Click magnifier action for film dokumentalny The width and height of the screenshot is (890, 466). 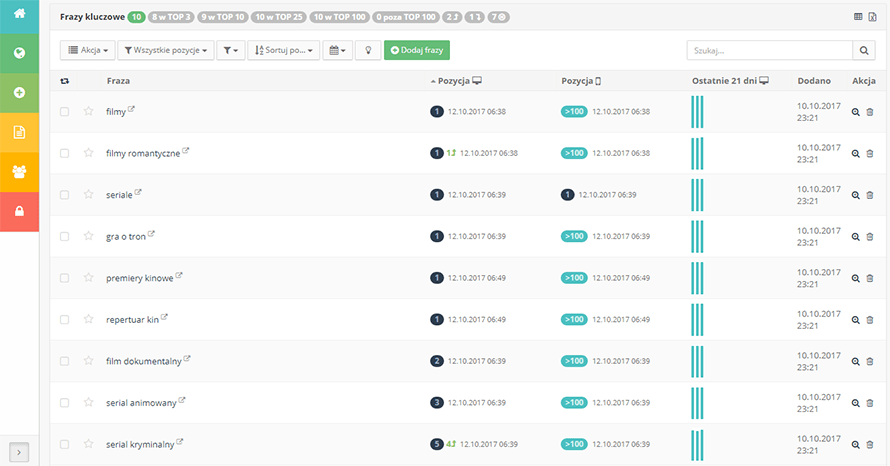click(855, 362)
